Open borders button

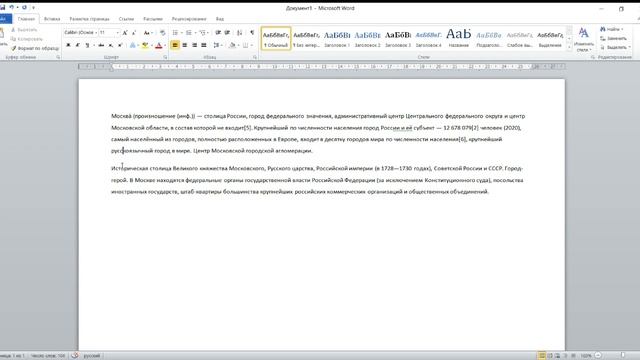pyautogui.click(x=245, y=45)
